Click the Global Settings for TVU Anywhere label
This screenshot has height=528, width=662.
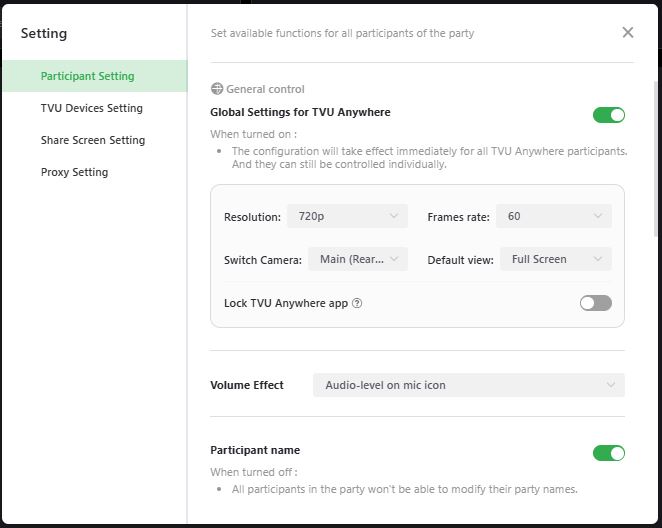coord(300,112)
